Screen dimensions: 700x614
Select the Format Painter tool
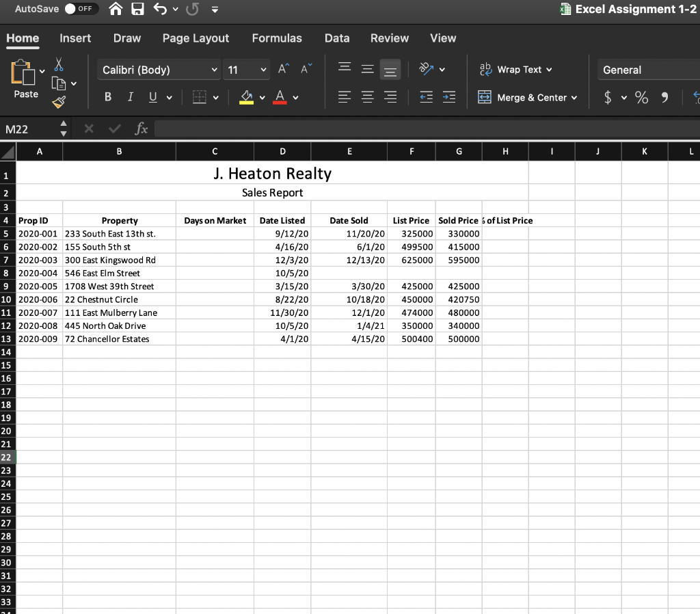(59, 101)
